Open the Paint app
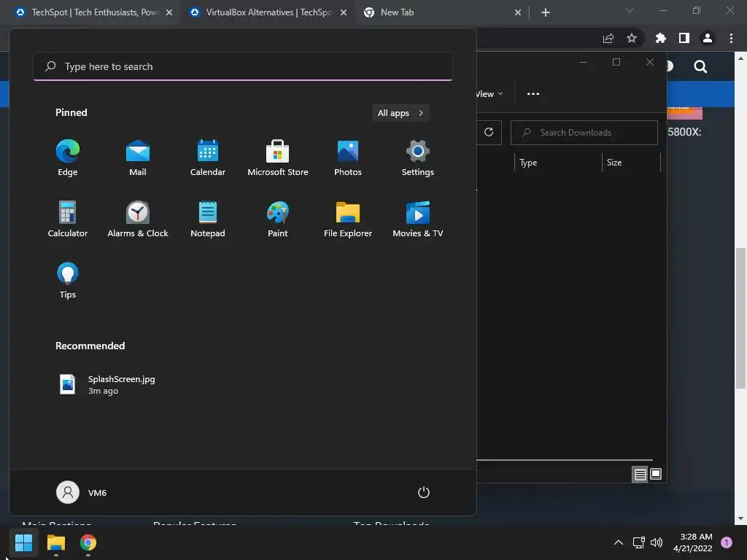The image size is (747, 560). (x=278, y=219)
